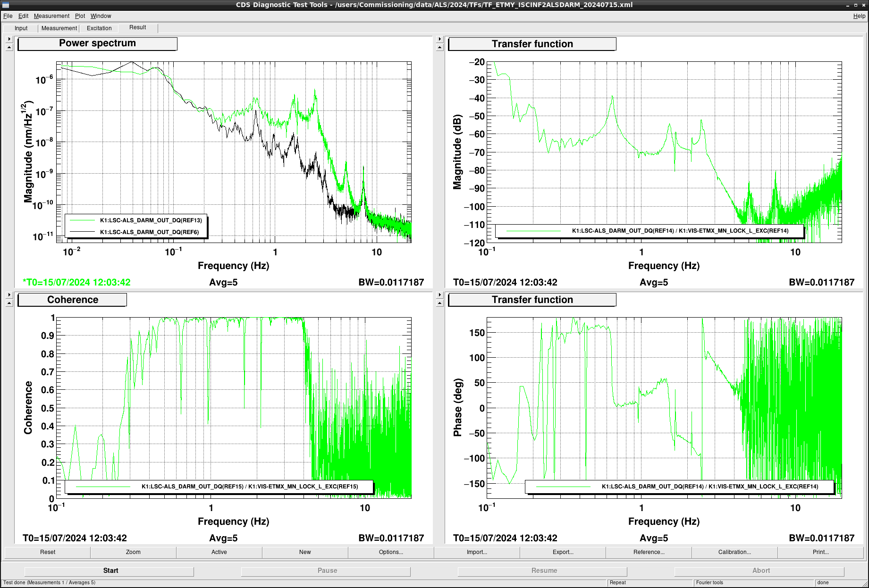
Task: Open the window menu icon in title bar
Action: pos(6,5)
